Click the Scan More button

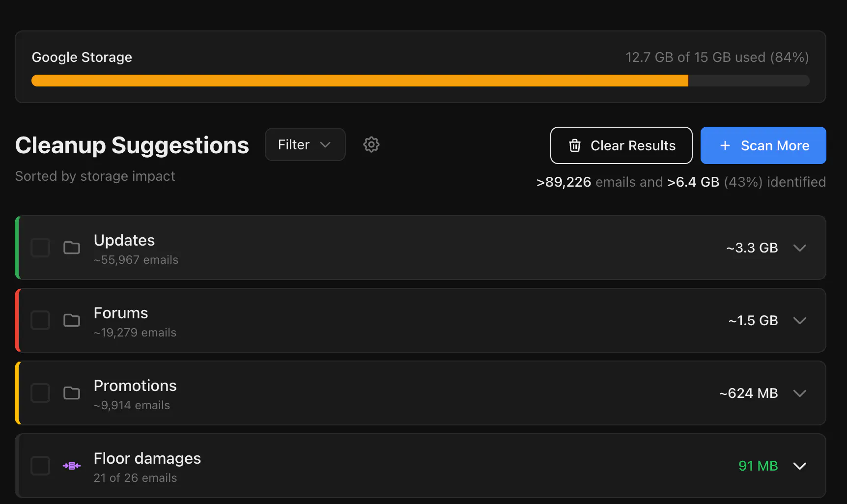(x=763, y=145)
